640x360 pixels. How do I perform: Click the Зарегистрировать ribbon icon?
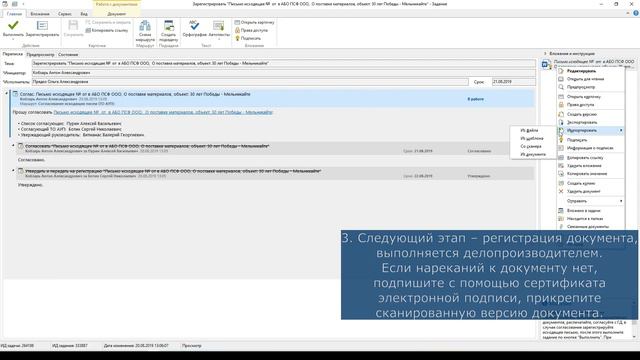42,26
